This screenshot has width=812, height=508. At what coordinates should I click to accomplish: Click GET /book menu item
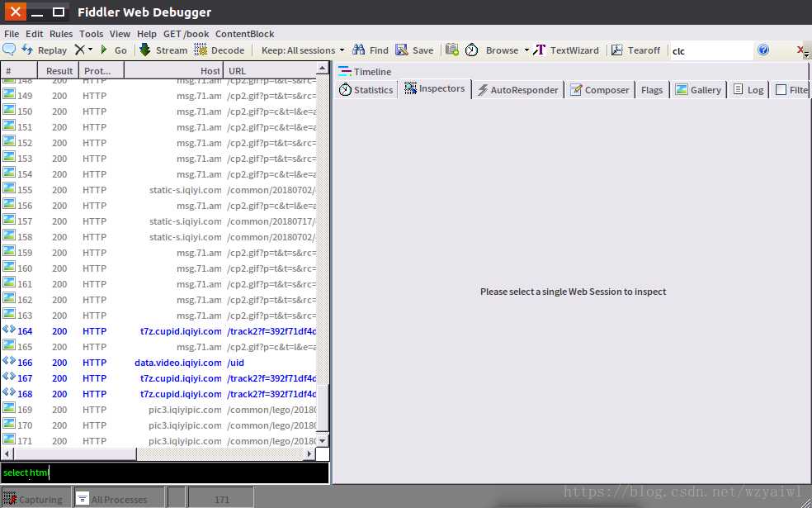coord(186,34)
